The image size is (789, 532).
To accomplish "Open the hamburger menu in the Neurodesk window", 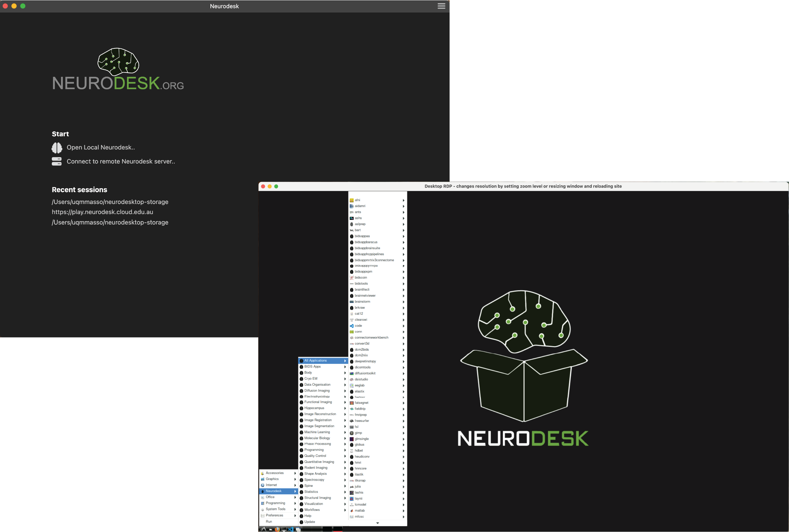I will pos(441,6).
